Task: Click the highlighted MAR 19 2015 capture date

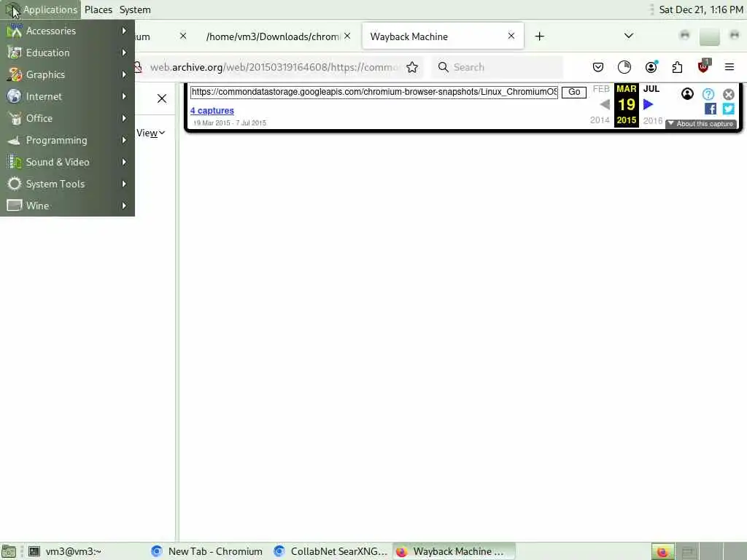Action: pos(627,104)
